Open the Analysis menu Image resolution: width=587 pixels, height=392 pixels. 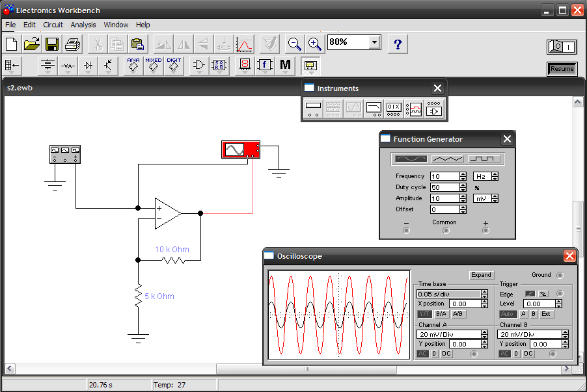pyautogui.click(x=83, y=25)
